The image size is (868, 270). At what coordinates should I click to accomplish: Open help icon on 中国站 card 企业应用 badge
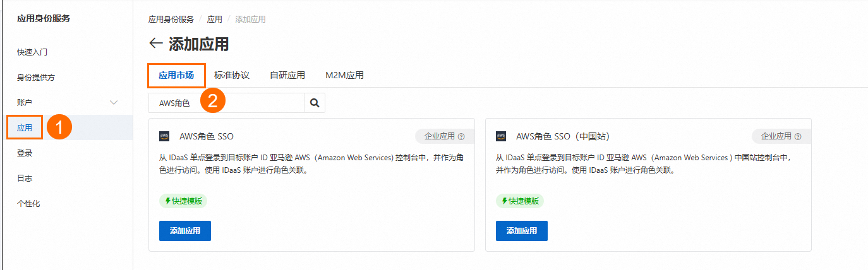pos(798,136)
